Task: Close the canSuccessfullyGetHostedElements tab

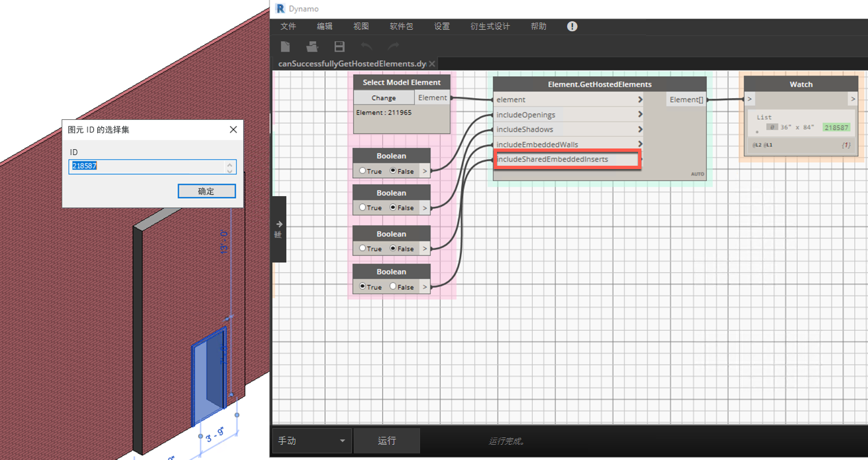Action: (432, 64)
